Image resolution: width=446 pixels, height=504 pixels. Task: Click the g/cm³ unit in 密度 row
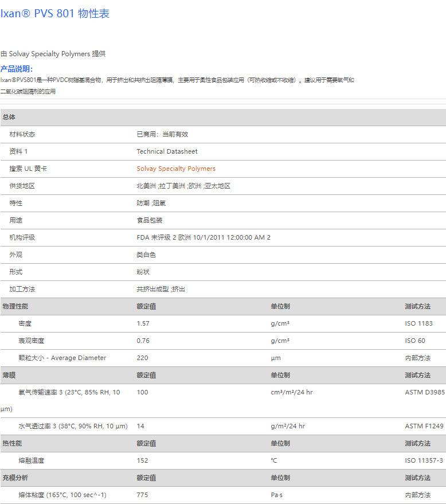(280, 323)
